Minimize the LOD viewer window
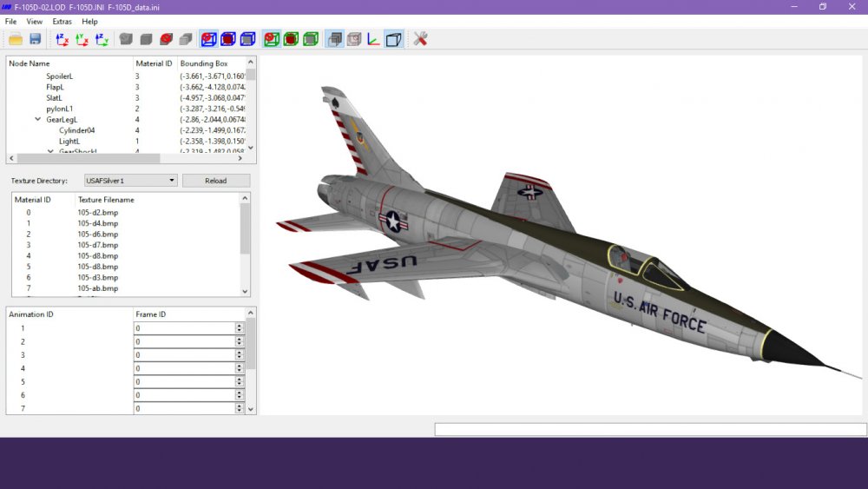Viewport: 868px width, 489px height. (794, 7)
